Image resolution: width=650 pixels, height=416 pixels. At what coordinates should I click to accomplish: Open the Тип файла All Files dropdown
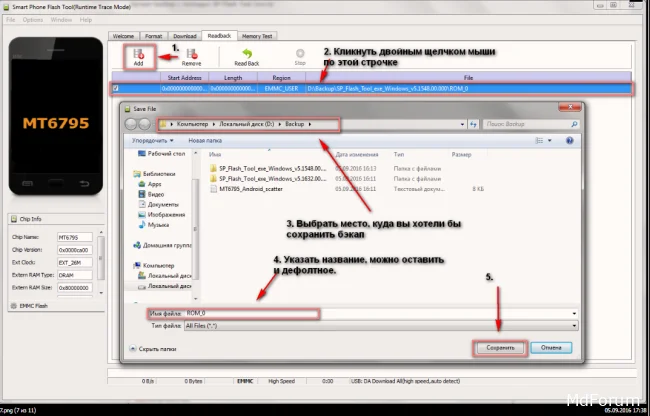(360, 326)
